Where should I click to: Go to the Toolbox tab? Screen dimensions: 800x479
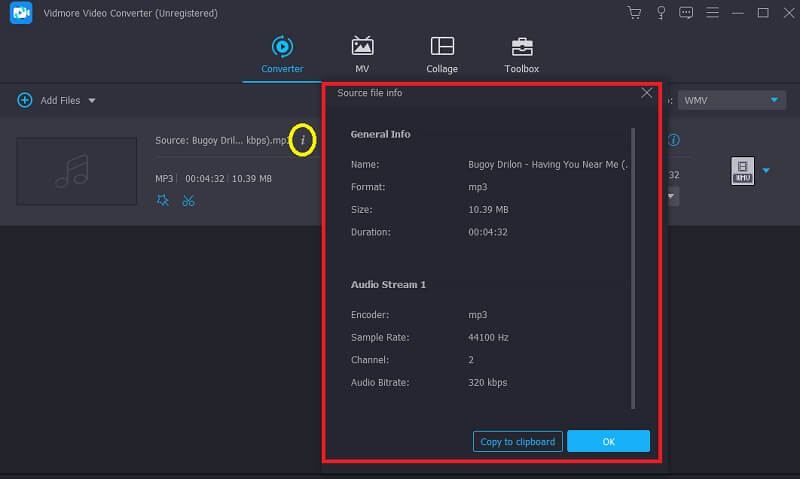point(521,54)
